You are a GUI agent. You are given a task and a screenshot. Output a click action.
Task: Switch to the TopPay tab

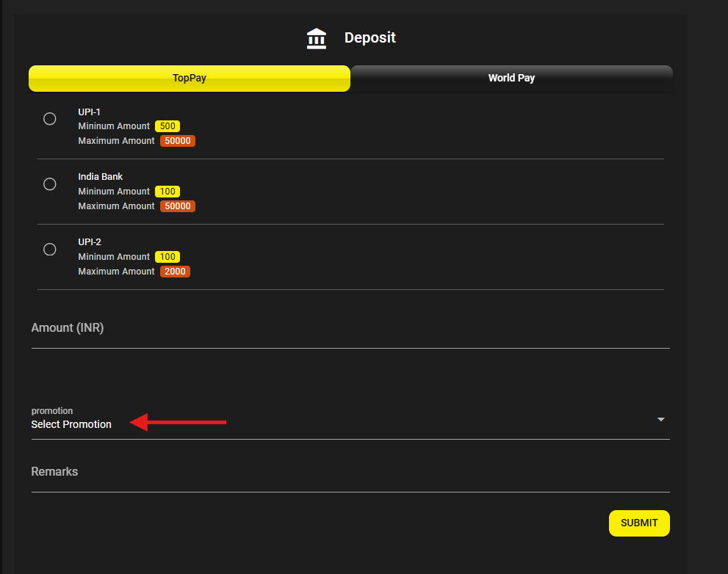(190, 79)
